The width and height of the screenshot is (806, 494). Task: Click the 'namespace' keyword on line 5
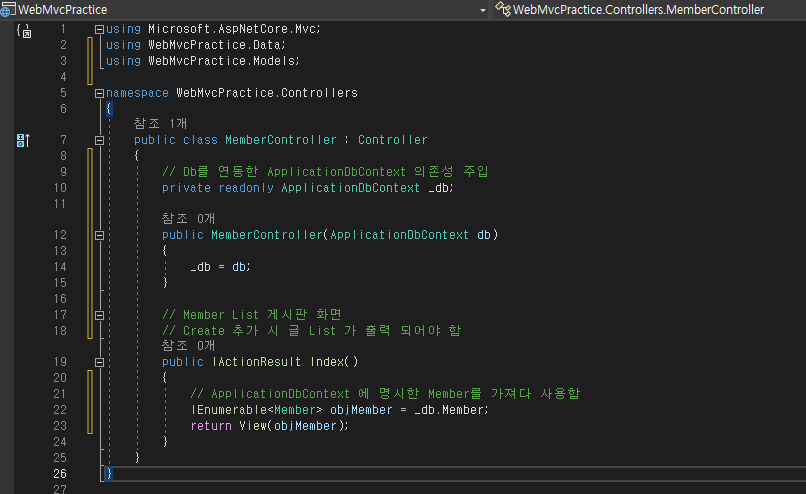[137, 93]
